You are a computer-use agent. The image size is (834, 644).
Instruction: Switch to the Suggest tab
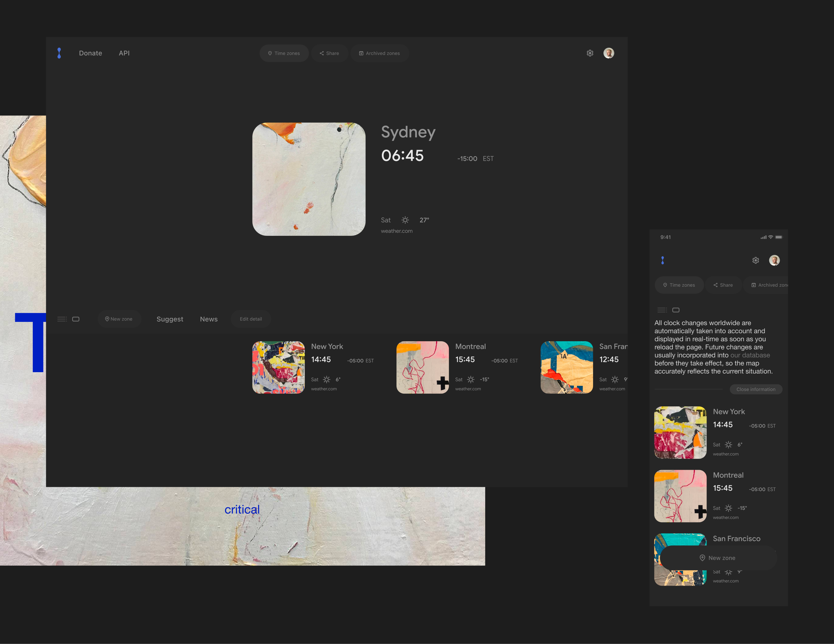tap(170, 319)
